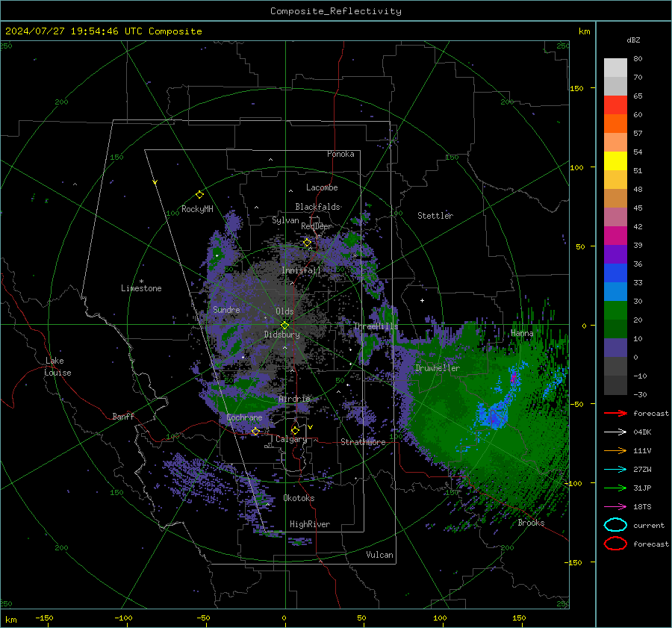Screen dimensions: 672x628
Task: Click the Strathmore label
Action: click(x=363, y=442)
